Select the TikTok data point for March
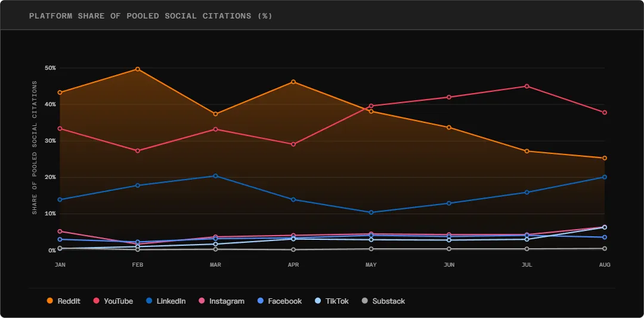The height and width of the screenshot is (318, 644). [x=215, y=244]
